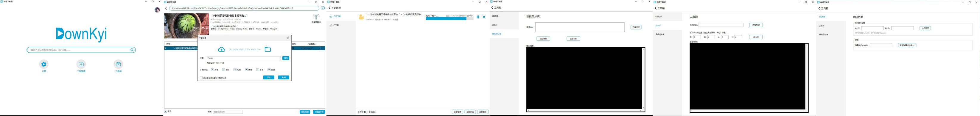Uncheck the 弹幕 checkbox in download dialog
Viewport: 980px width, 116px height.
click(x=246, y=70)
